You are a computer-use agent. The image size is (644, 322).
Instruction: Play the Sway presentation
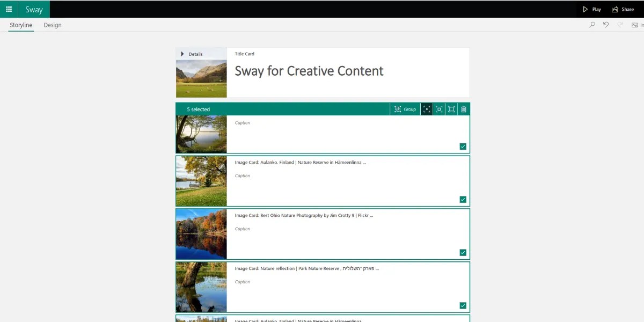591,9
